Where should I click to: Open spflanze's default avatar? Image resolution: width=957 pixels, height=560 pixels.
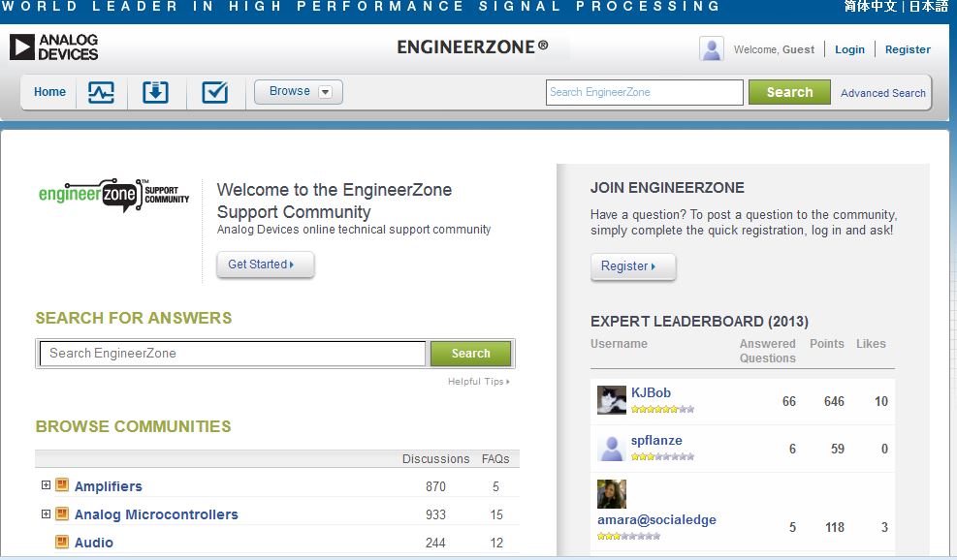tap(612, 449)
